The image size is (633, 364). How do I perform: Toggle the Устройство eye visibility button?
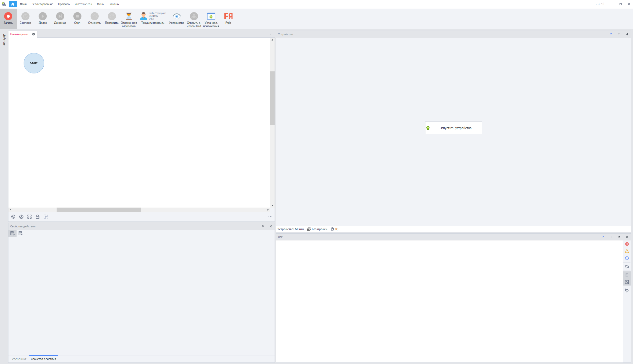pyautogui.click(x=176, y=18)
